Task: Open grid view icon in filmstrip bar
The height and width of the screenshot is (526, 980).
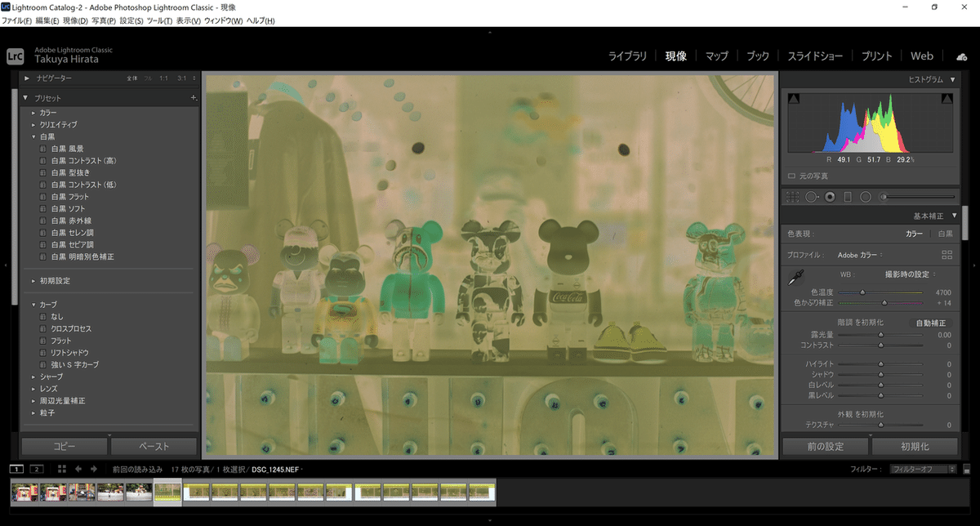Action: pos(62,470)
